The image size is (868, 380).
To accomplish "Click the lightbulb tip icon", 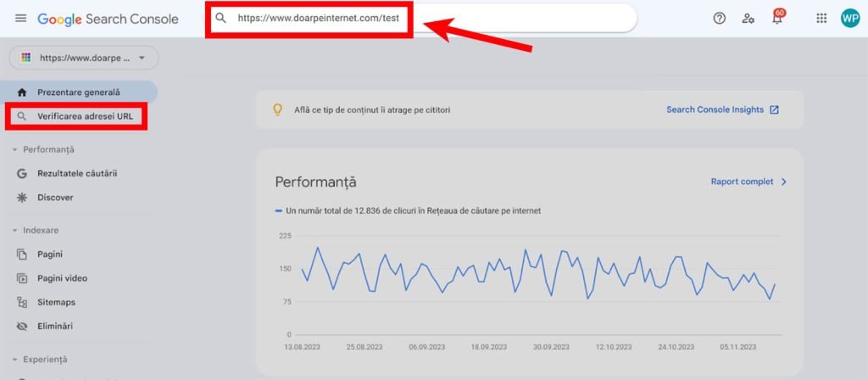I will 278,109.
